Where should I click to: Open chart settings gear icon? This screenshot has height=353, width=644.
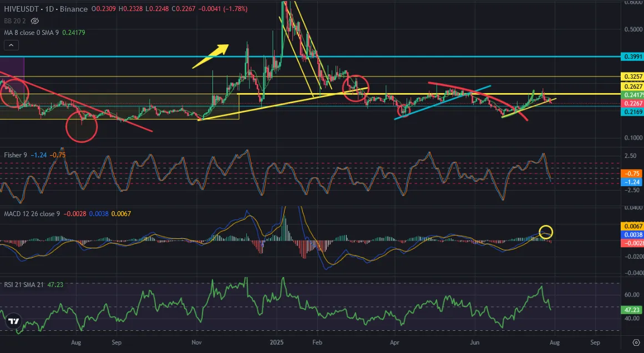(x=636, y=342)
